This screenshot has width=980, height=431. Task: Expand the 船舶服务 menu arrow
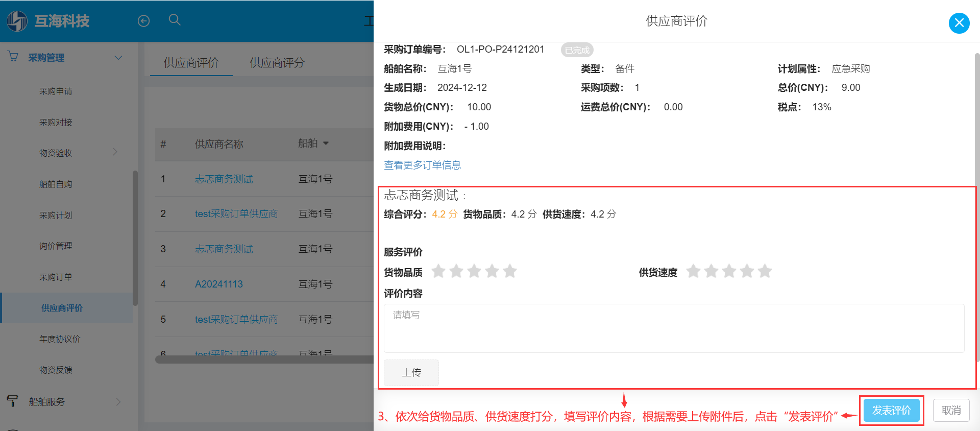pyautogui.click(x=118, y=401)
